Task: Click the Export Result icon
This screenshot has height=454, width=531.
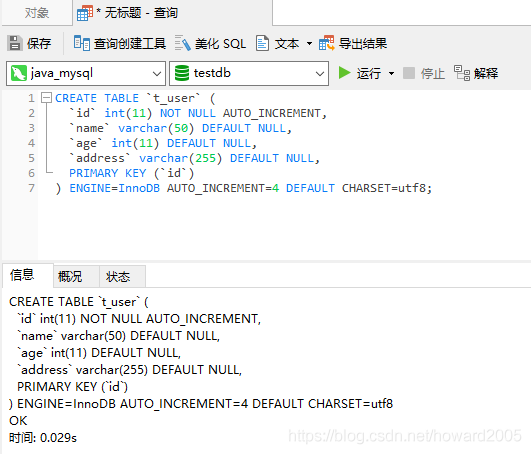Action: click(326, 43)
